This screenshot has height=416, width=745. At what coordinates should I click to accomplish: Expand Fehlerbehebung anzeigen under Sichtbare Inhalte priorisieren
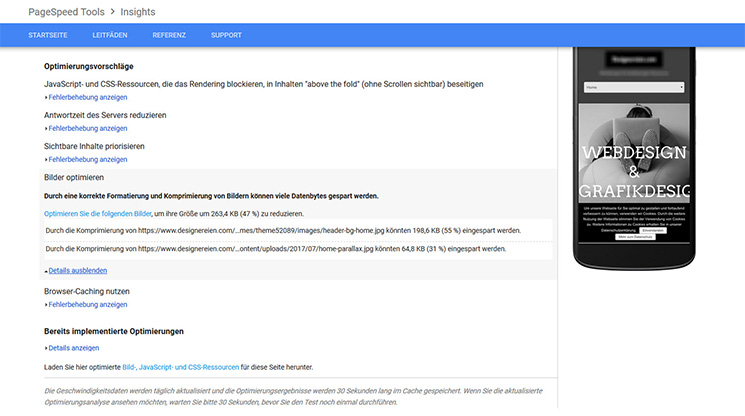point(87,160)
